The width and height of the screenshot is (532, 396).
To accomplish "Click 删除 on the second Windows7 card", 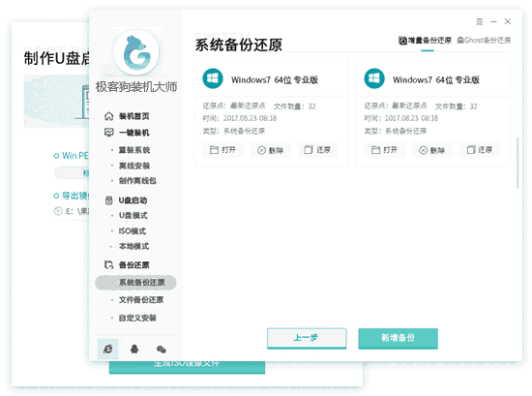I will coord(432,150).
